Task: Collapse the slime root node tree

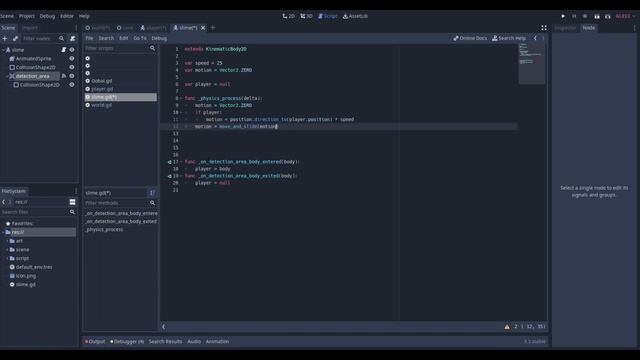Action: 3,50
